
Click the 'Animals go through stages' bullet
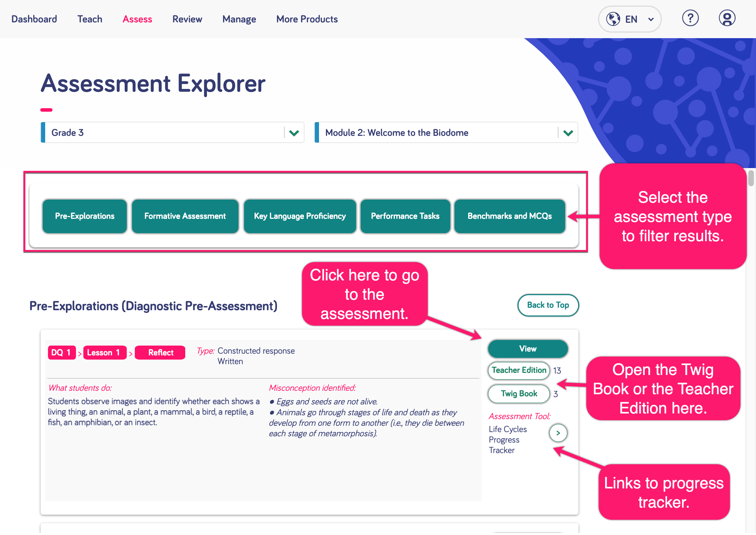pyautogui.click(x=367, y=423)
